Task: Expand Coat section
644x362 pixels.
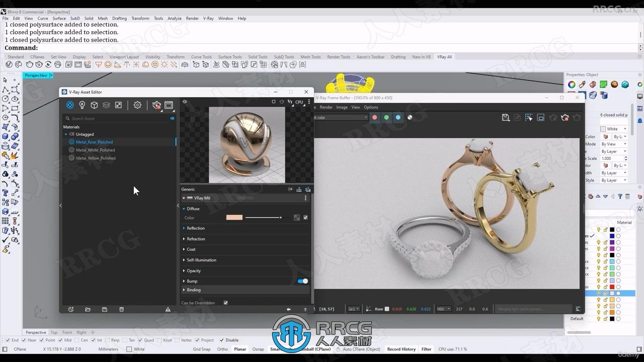Action: (x=184, y=249)
